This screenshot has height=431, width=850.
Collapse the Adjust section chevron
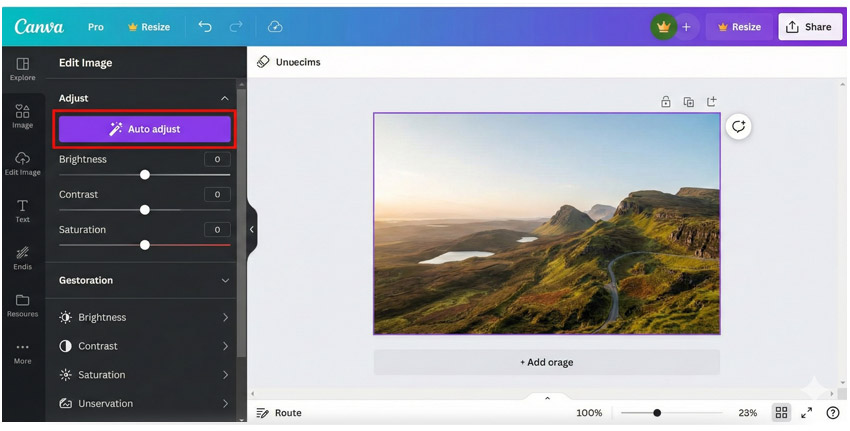pyautogui.click(x=224, y=99)
